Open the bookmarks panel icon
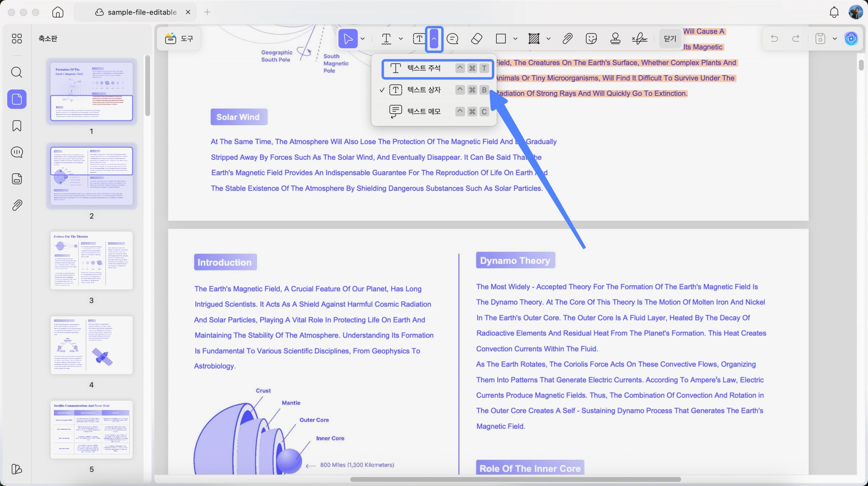This screenshot has width=868, height=486. click(17, 126)
